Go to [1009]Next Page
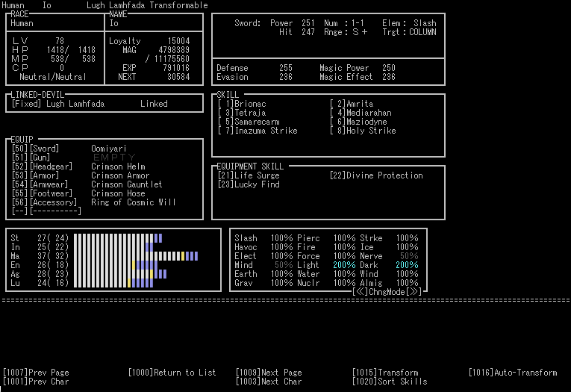The height and width of the screenshot is (392, 571). (x=269, y=373)
